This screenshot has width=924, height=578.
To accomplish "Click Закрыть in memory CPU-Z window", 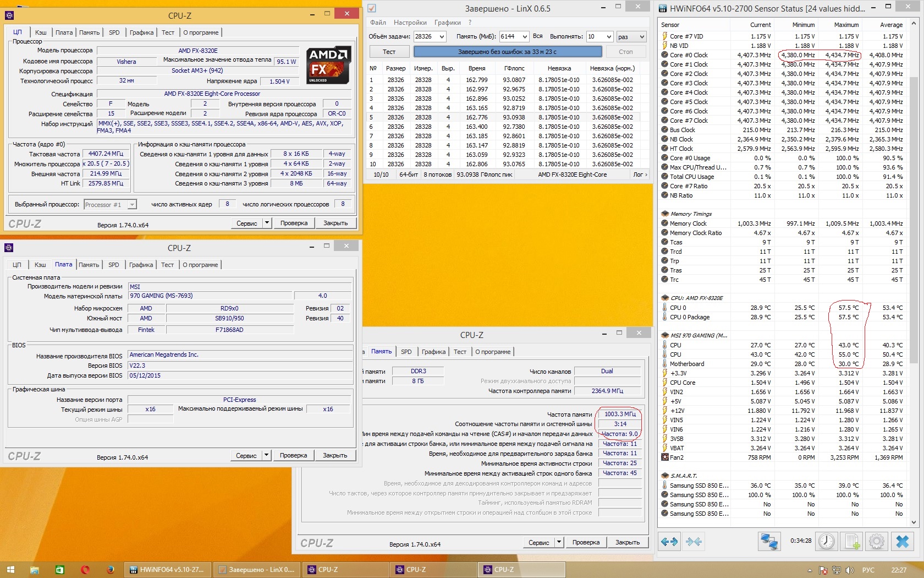I will pos(628,542).
